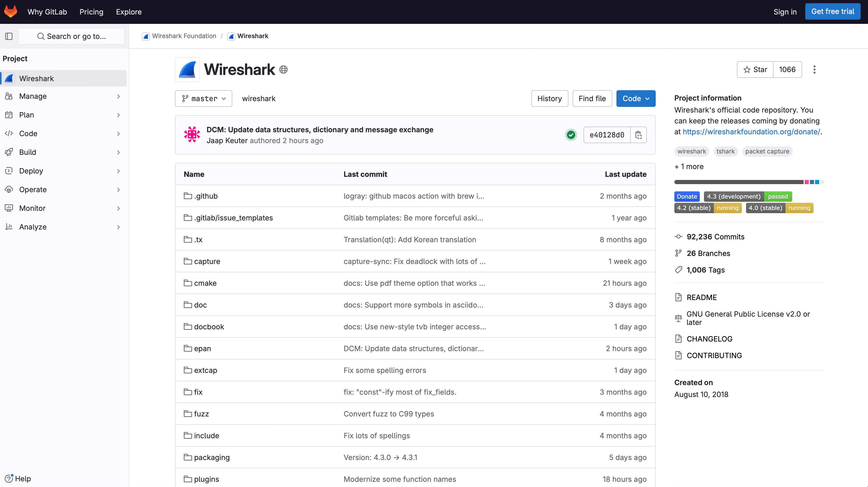The image size is (868, 487).
Task: Click the Get free trial button
Action: pyautogui.click(x=833, y=11)
